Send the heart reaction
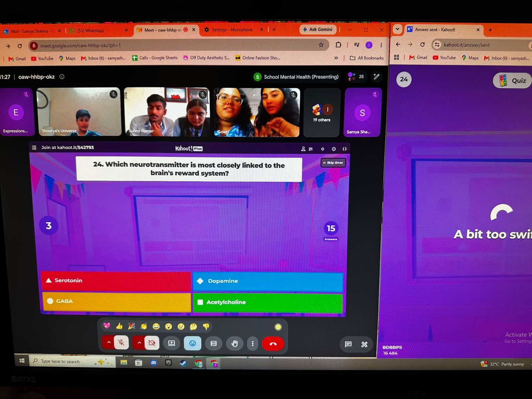The image size is (532, 399). tap(107, 326)
